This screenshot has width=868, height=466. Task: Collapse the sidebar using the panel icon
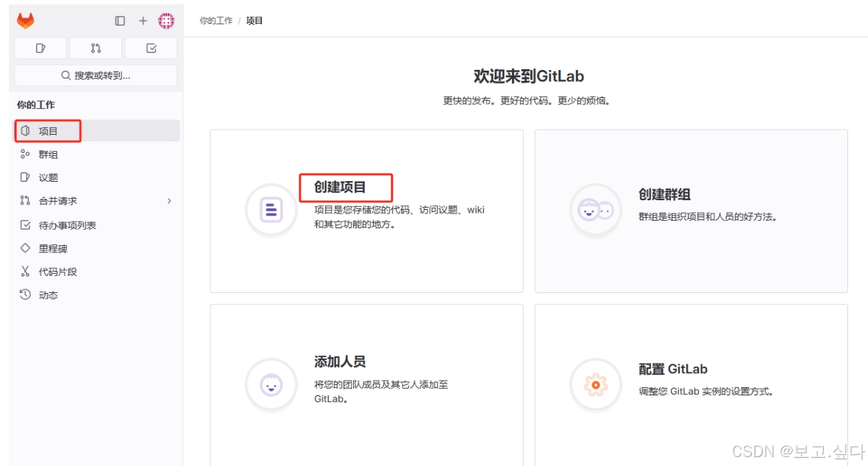tap(119, 21)
